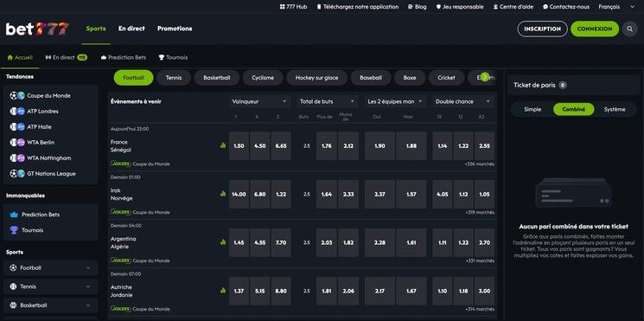The height and width of the screenshot is (321, 644).
Task: Click JOKERS badge on France Sénégal
Action: (x=121, y=164)
